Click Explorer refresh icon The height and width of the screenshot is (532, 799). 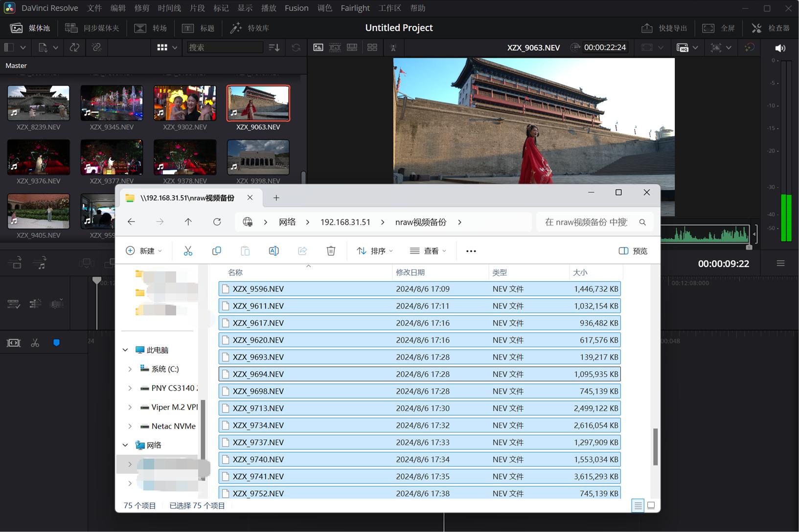click(217, 222)
